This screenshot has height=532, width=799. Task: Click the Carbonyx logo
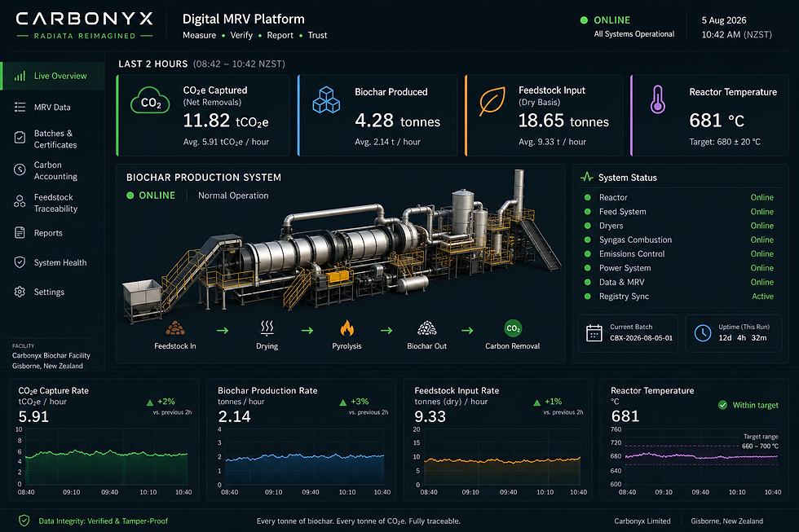[x=85, y=25]
